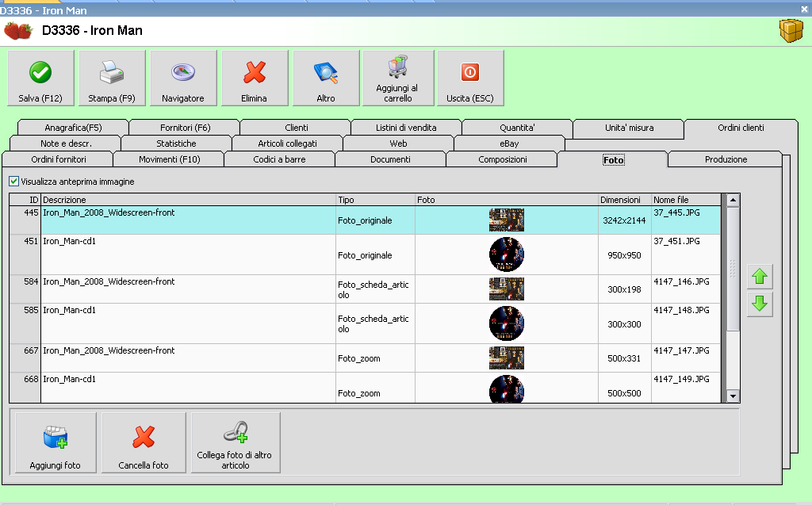Open the Documenti tab
Image resolution: width=812 pixels, height=505 pixels.
pos(390,159)
